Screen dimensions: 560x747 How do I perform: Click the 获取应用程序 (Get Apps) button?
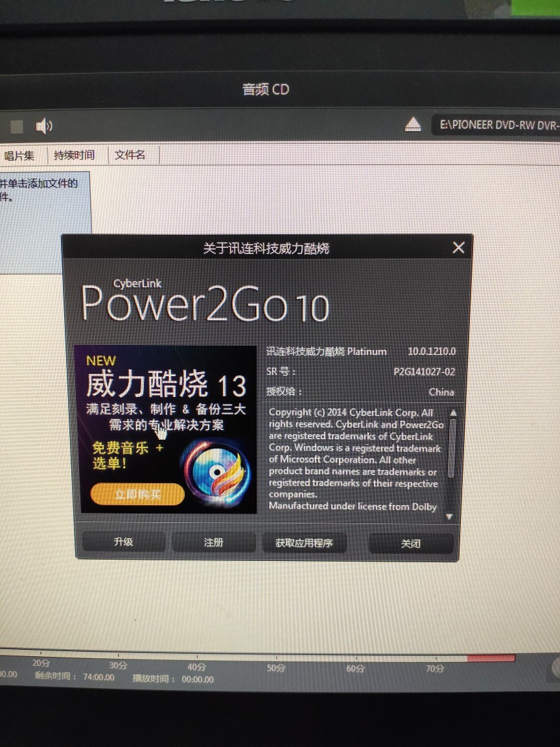tap(304, 542)
